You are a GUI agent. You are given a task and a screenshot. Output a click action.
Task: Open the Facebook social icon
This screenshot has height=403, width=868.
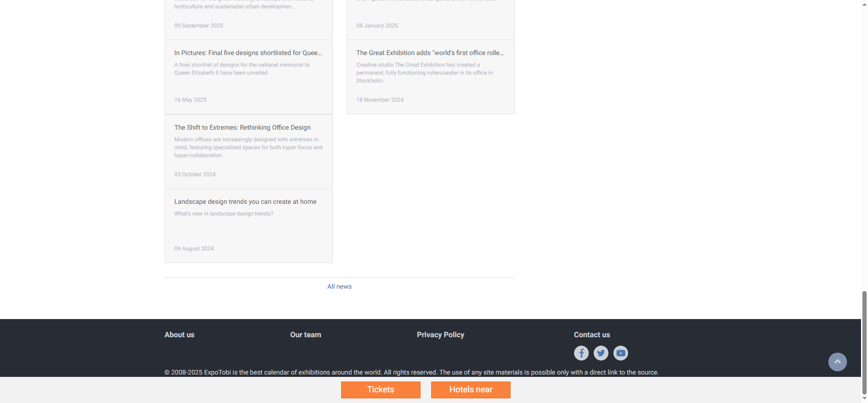point(581,353)
